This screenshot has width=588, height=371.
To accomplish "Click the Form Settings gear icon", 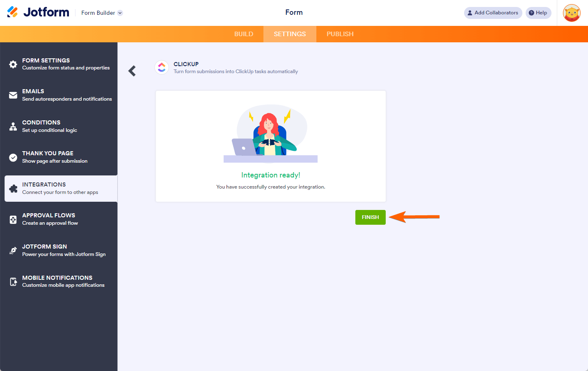I will click(x=13, y=65).
